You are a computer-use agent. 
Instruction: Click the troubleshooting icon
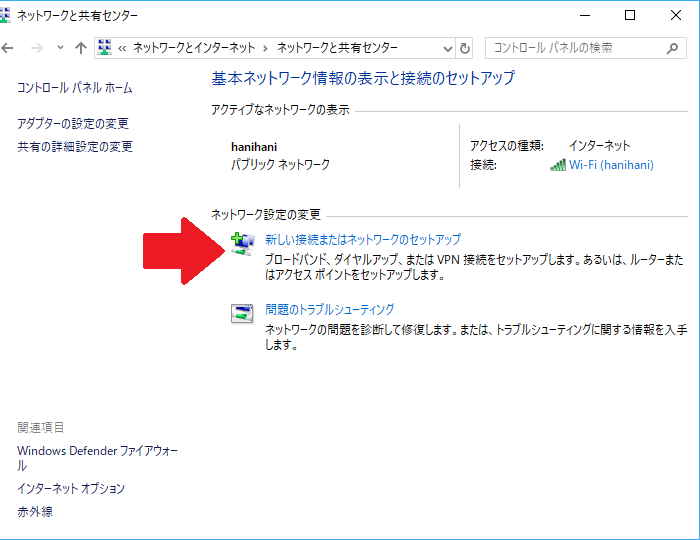(x=242, y=313)
